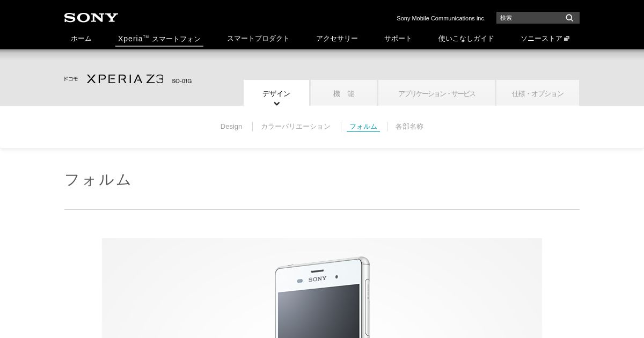Select the デザイン tab
The image size is (644, 338).
pos(276,93)
